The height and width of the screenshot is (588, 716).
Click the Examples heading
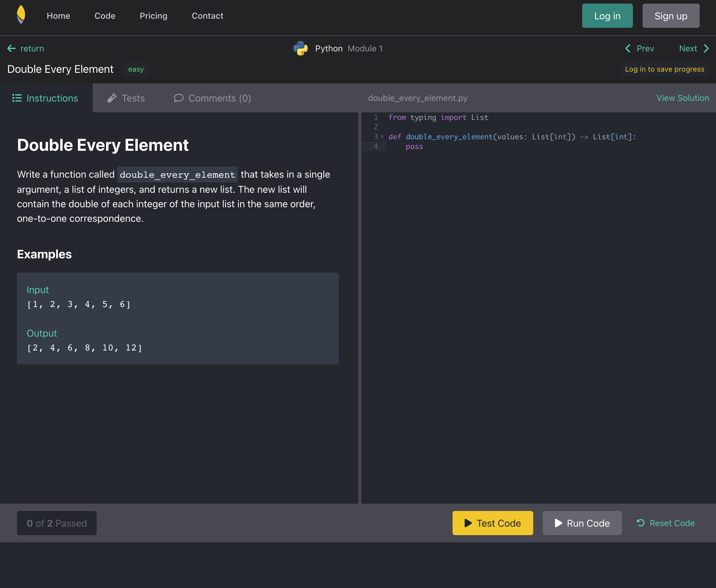(44, 254)
